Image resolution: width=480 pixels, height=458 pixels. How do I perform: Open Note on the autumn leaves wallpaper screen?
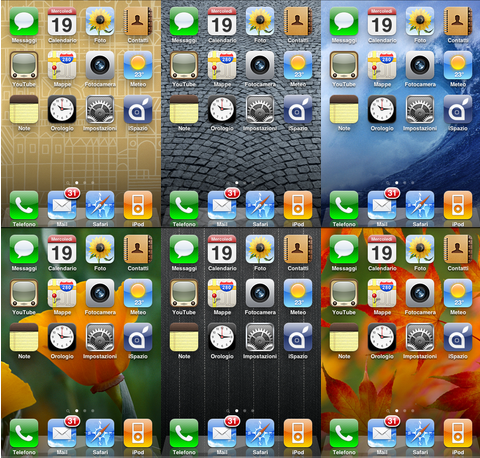344,337
